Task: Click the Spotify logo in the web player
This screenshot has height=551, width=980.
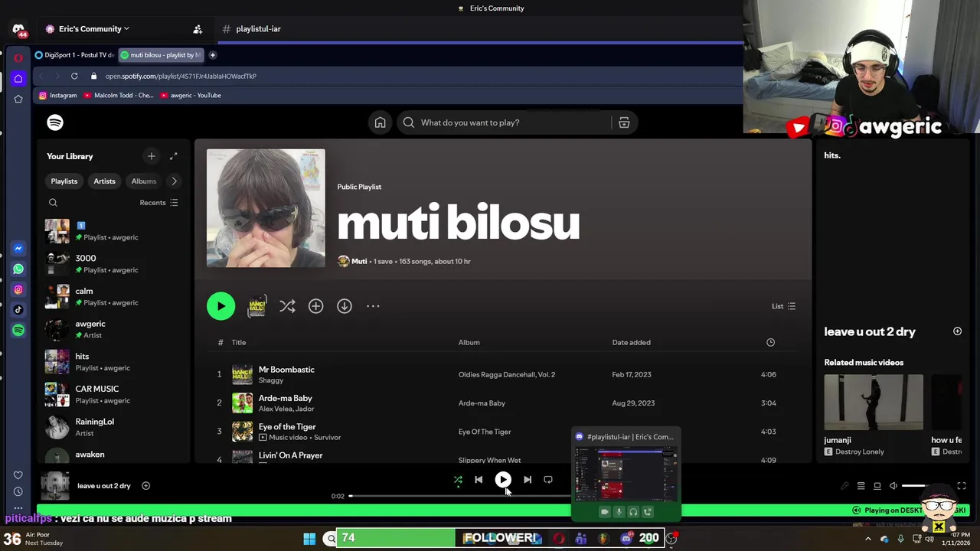Action: tap(55, 122)
